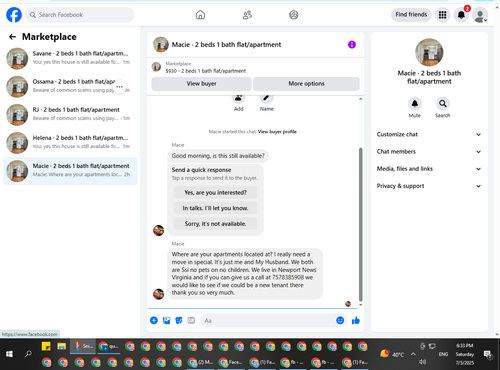Open the notifications bell
Screen dimensions: 500x370
461,15
